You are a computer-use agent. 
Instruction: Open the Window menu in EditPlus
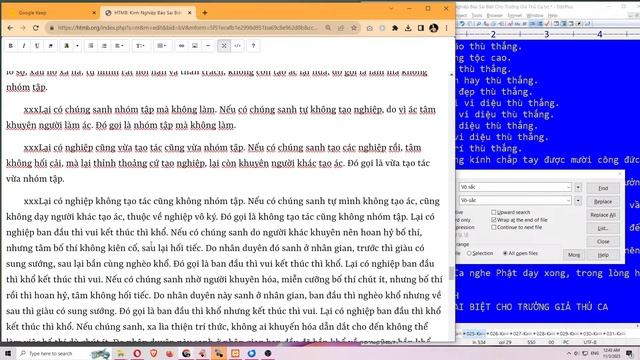coord(535,16)
